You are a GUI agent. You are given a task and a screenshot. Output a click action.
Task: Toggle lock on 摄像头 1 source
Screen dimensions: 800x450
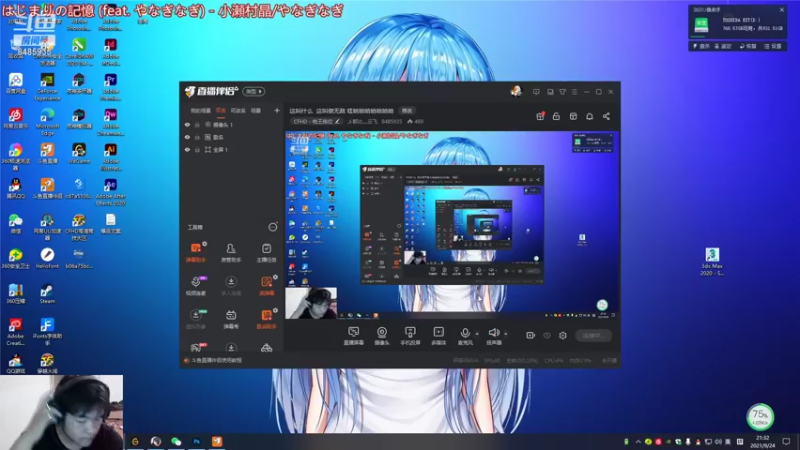pos(197,124)
